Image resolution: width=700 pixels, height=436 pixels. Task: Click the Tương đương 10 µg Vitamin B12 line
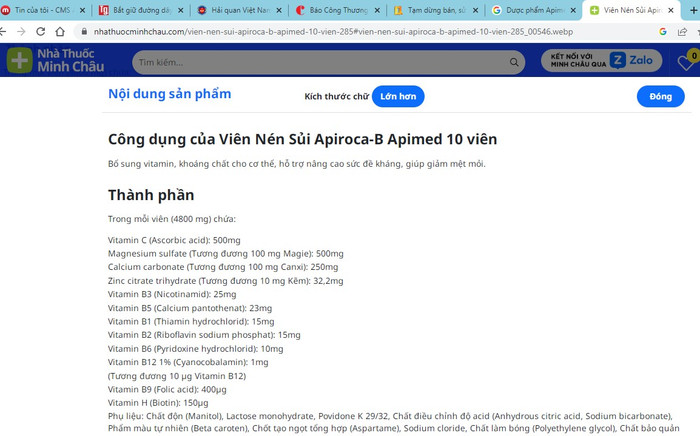click(177, 376)
